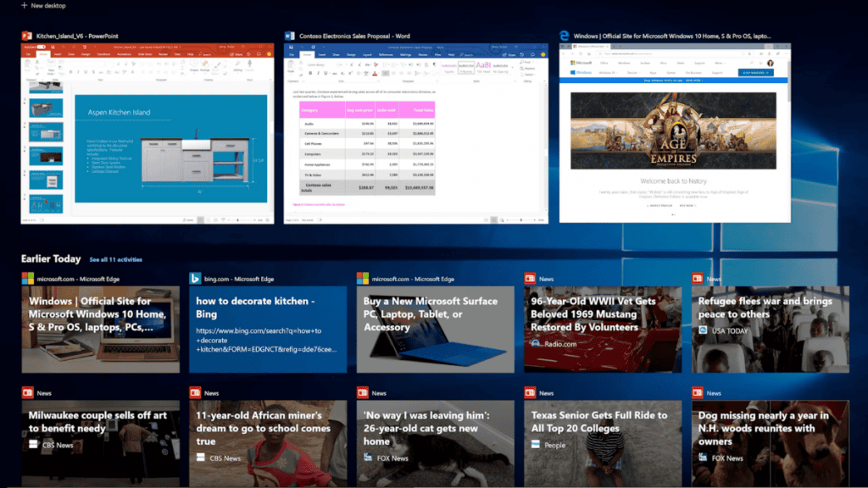
Task: Click News icon above Dog missing card
Action: [697, 393]
